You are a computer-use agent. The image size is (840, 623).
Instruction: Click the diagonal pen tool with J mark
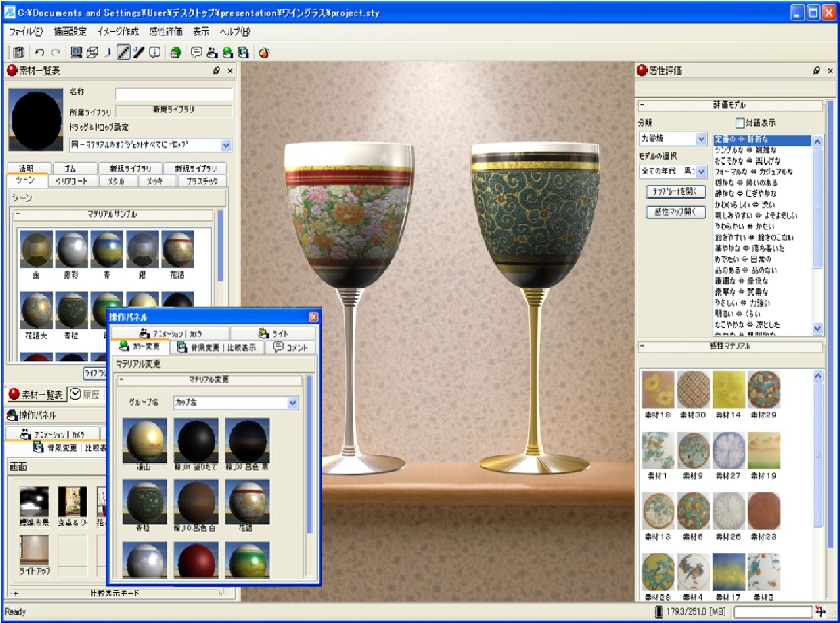point(139,52)
